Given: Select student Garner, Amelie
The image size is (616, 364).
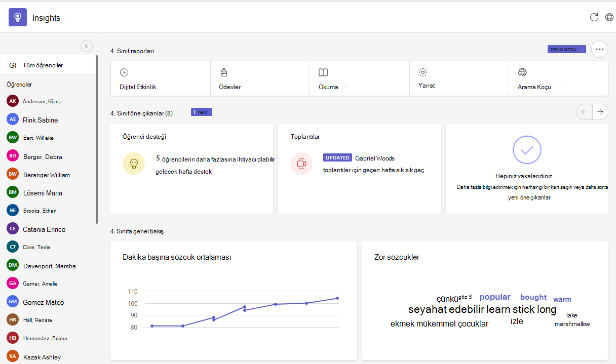Looking at the screenshot, I should point(48,284).
